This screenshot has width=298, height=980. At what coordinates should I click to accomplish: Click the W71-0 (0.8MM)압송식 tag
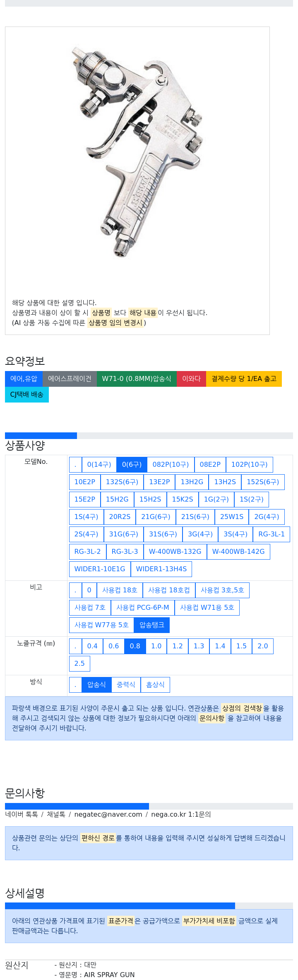tap(137, 379)
